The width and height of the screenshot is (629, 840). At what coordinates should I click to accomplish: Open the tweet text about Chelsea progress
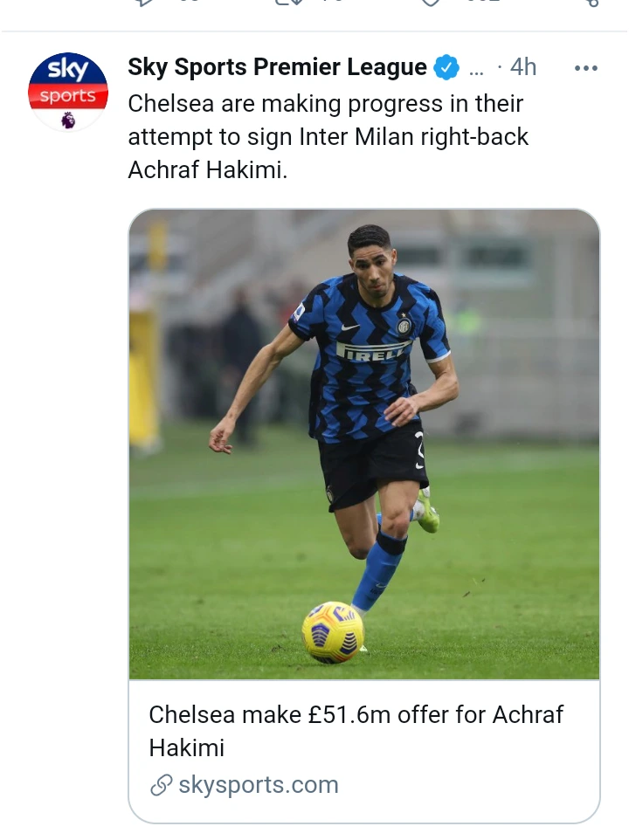[x=328, y=136]
